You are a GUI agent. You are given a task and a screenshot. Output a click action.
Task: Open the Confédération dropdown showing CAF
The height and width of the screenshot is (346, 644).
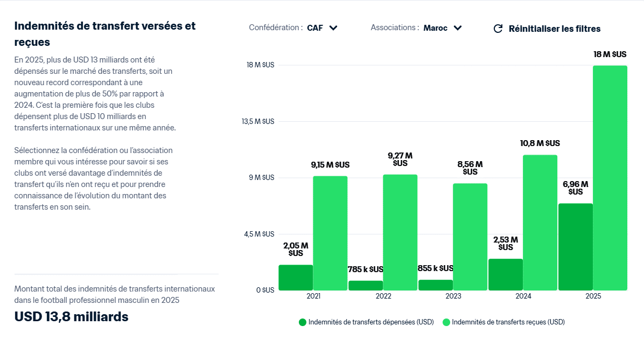pos(321,27)
